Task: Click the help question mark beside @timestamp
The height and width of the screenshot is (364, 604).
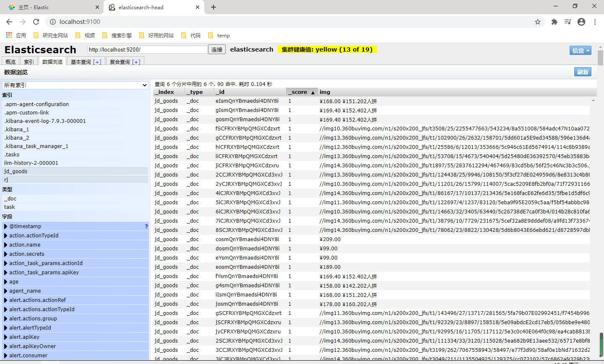Action: tap(146, 226)
